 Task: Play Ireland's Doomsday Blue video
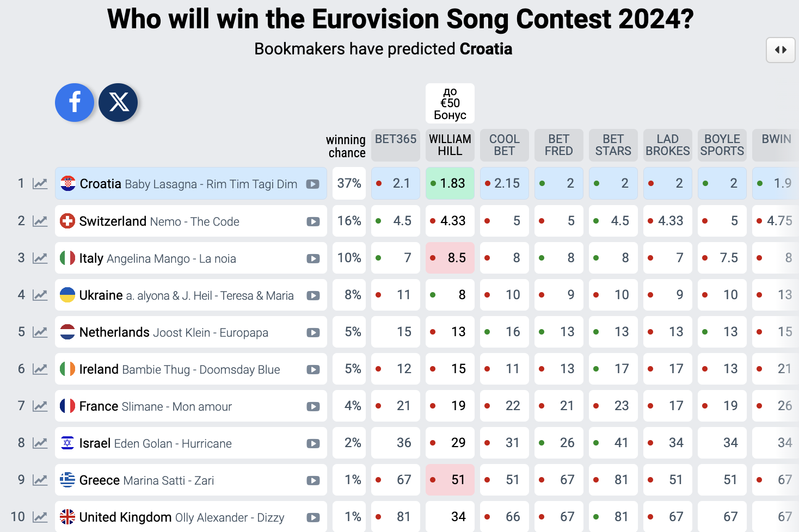313,369
